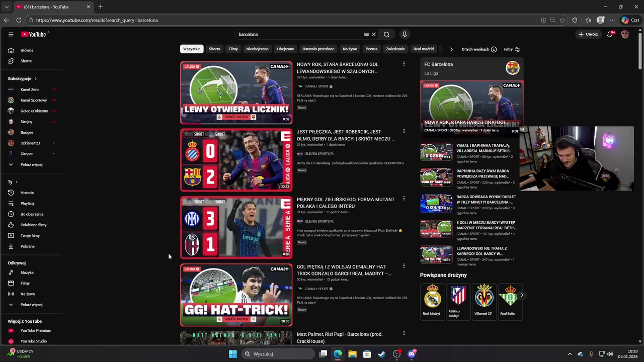Viewport: 644px width, 362px height.
Task: Select the Ostatnio przesłane filter chip
Action: 318,49
